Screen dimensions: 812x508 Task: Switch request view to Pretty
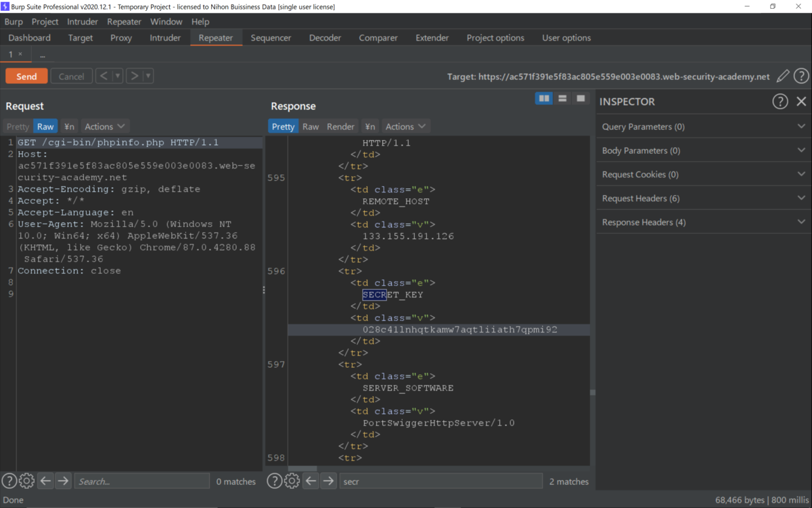(18, 127)
